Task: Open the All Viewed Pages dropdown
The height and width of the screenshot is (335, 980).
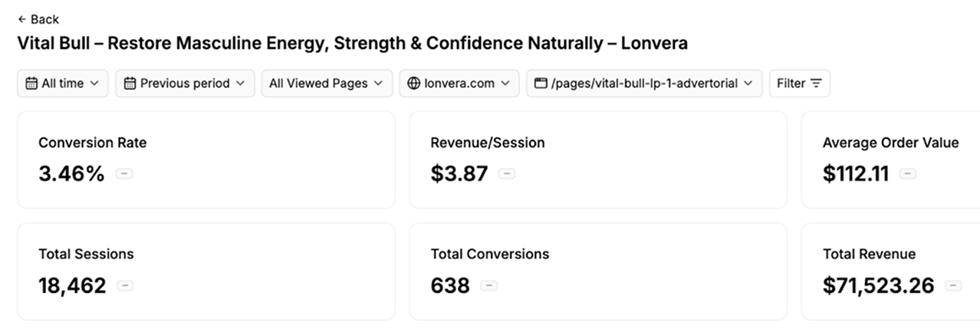Action: tap(327, 84)
